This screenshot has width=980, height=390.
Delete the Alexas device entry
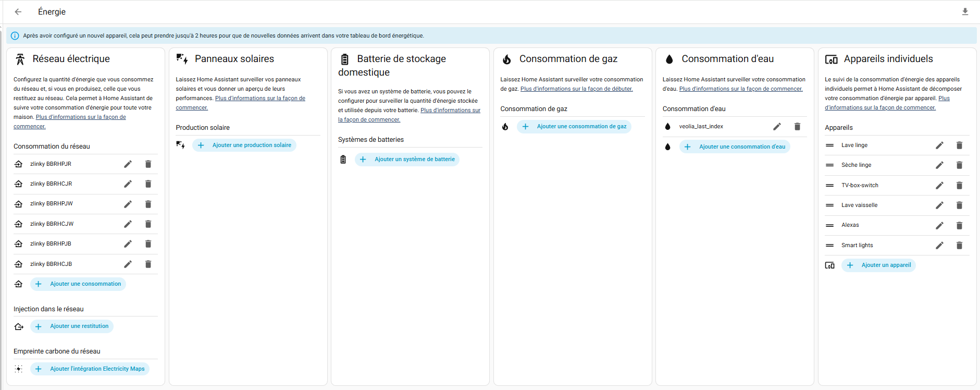(959, 226)
